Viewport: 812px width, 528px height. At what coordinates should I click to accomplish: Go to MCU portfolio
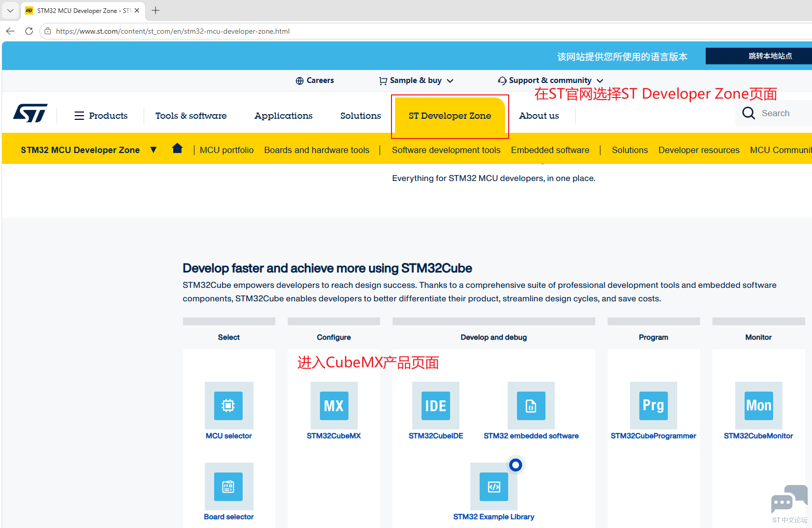pos(227,150)
